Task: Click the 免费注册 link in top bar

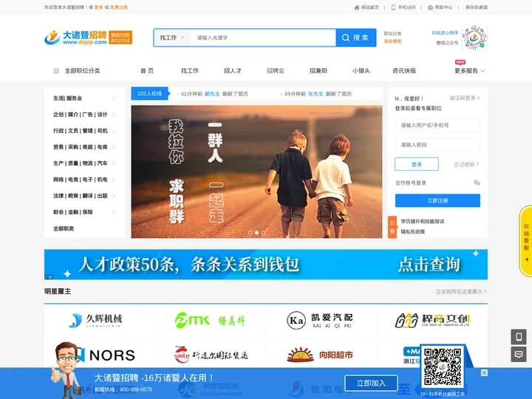Action: (119, 7)
